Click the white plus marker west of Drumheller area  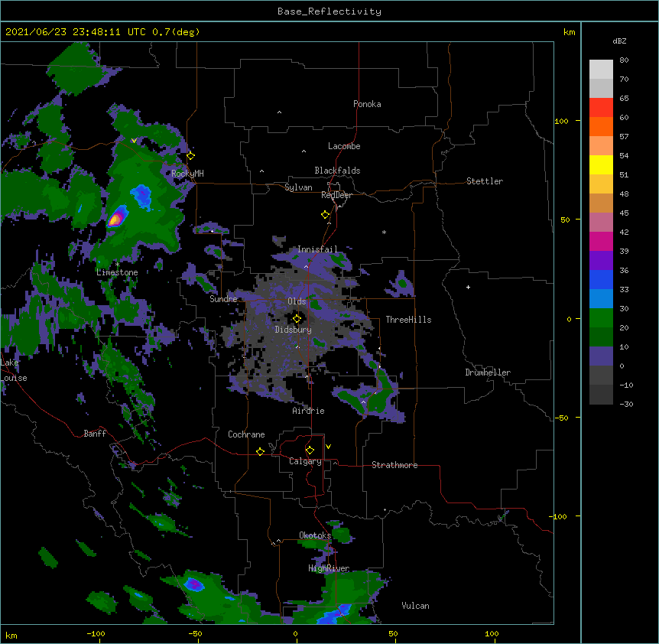[x=468, y=287]
